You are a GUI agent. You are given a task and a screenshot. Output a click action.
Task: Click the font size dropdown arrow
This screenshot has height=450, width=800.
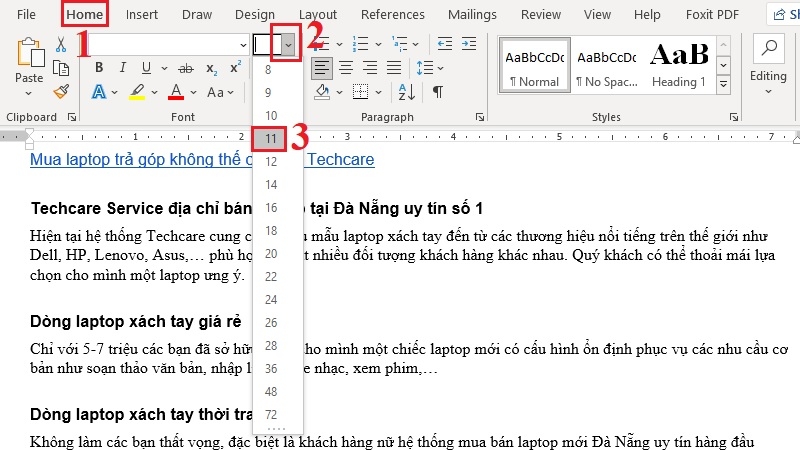click(x=288, y=45)
